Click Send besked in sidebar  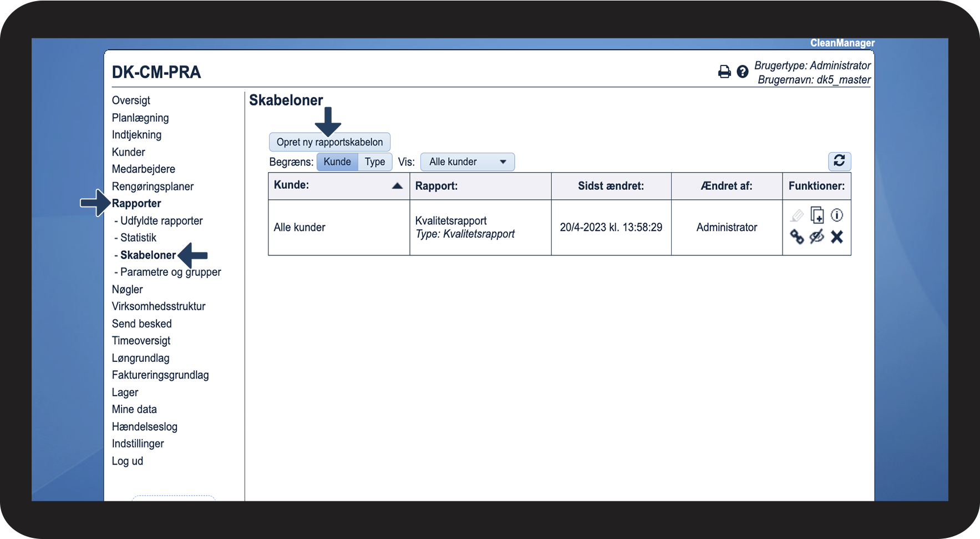142,324
